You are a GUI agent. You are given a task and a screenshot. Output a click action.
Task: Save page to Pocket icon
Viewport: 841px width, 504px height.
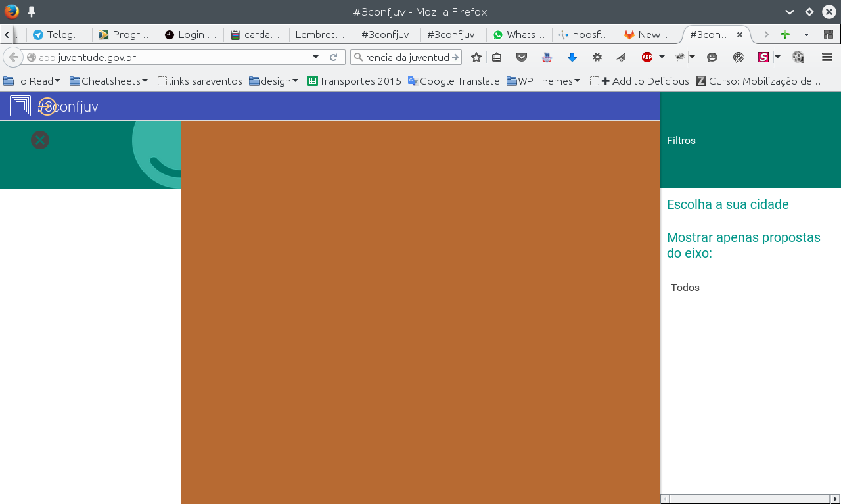pyautogui.click(x=522, y=57)
